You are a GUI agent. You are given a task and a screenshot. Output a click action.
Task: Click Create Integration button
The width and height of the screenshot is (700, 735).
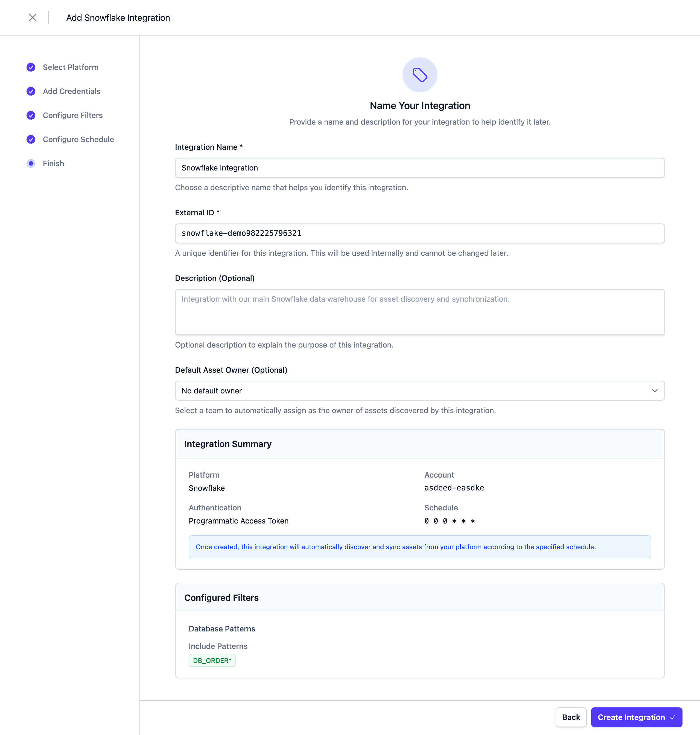pyautogui.click(x=631, y=717)
